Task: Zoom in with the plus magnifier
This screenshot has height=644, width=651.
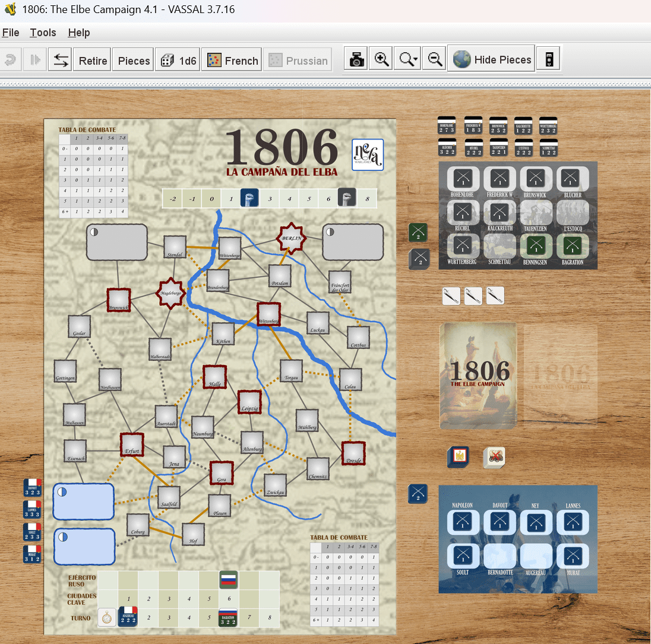Action: [381, 60]
